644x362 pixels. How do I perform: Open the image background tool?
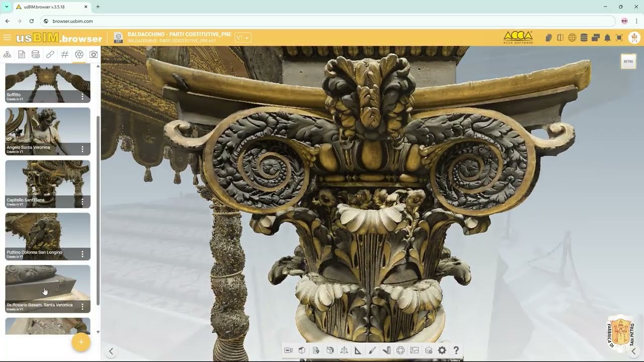point(415,350)
